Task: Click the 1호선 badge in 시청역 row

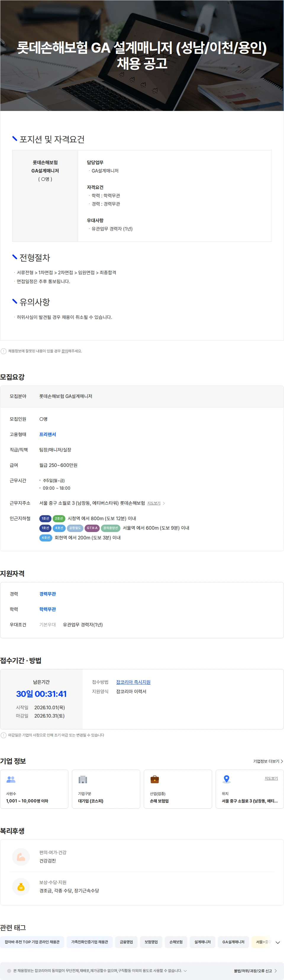Action: [45, 518]
